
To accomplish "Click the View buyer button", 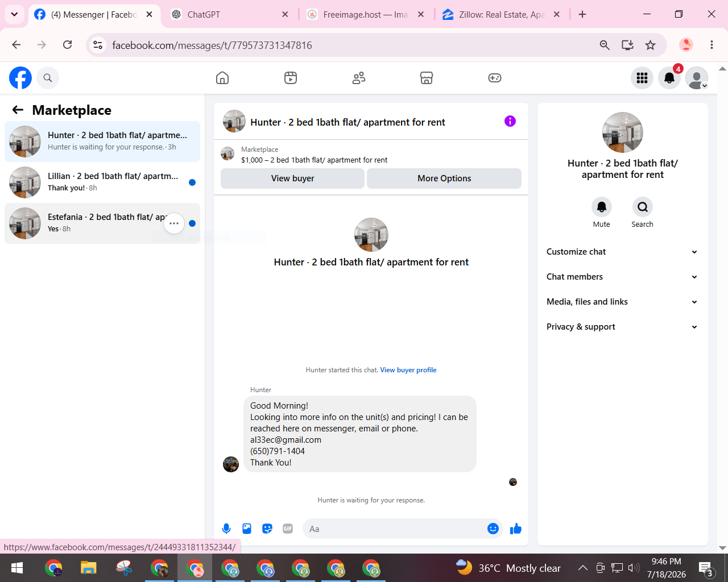I will [292, 178].
